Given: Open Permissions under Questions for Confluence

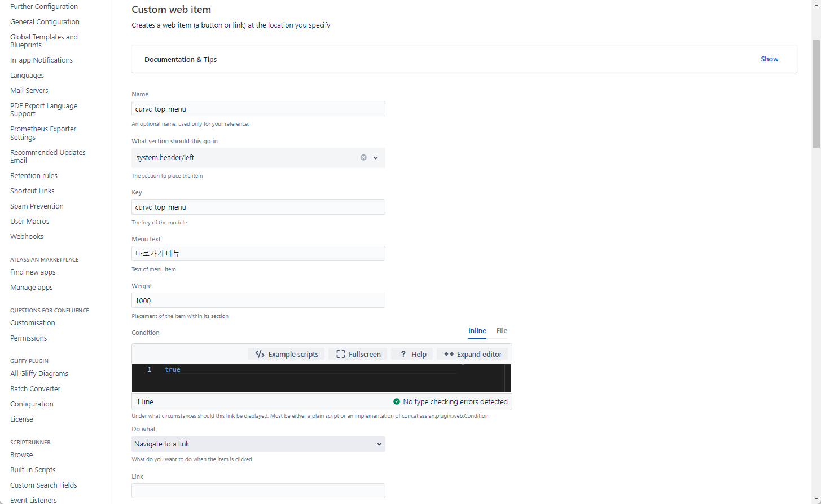Looking at the screenshot, I should point(29,338).
